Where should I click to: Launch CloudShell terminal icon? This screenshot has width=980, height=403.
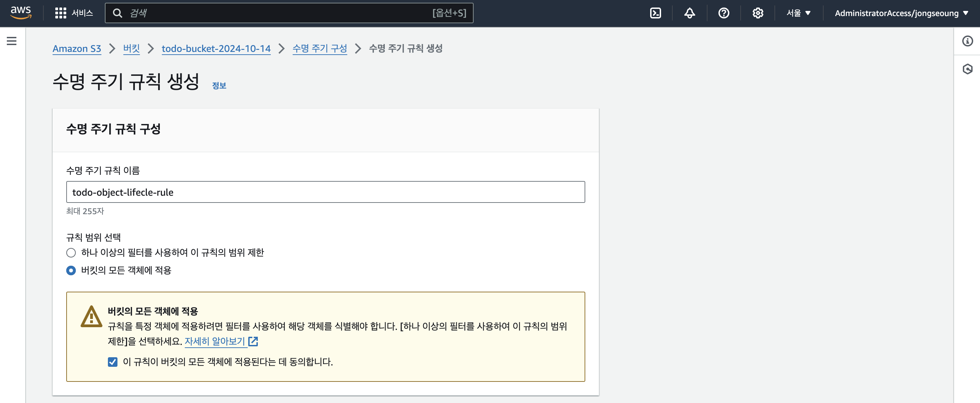(655, 13)
